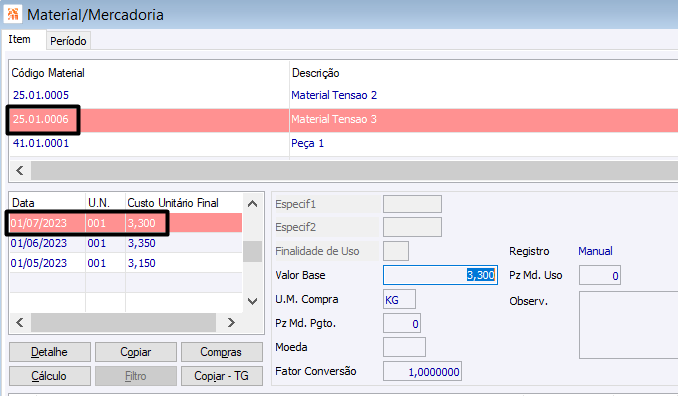Screen dimensions: 678x396
Task: Click the Moeda input field
Action: coord(404,347)
